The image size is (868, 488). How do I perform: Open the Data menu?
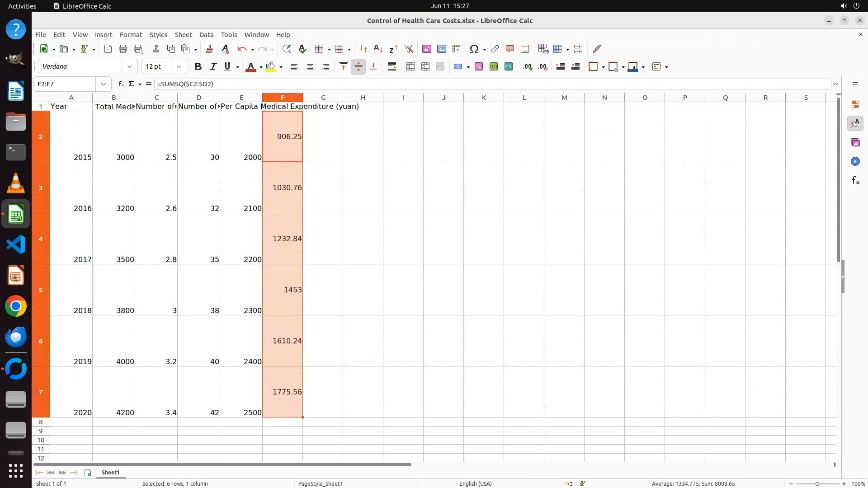206,35
